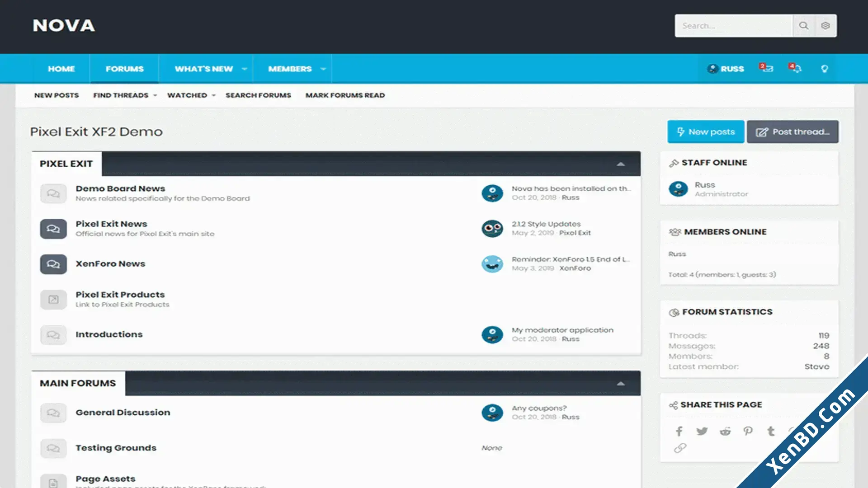Click the search magnifier icon
The height and width of the screenshot is (488, 868).
pos(803,26)
